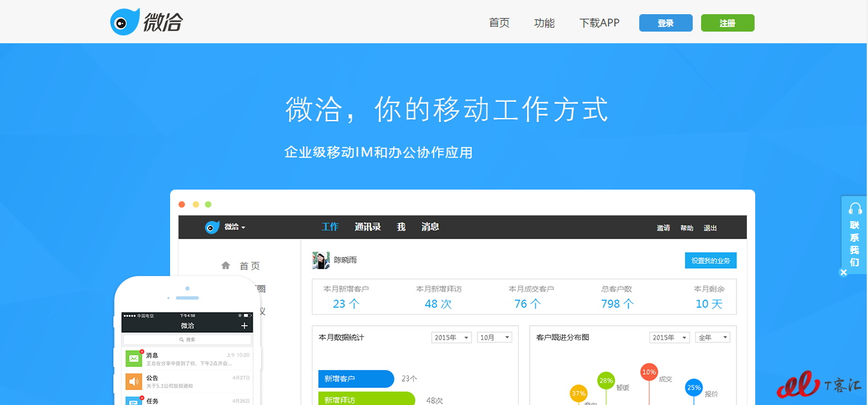
Task: Switch to the 我 tab in the app bar
Action: pyautogui.click(x=401, y=227)
